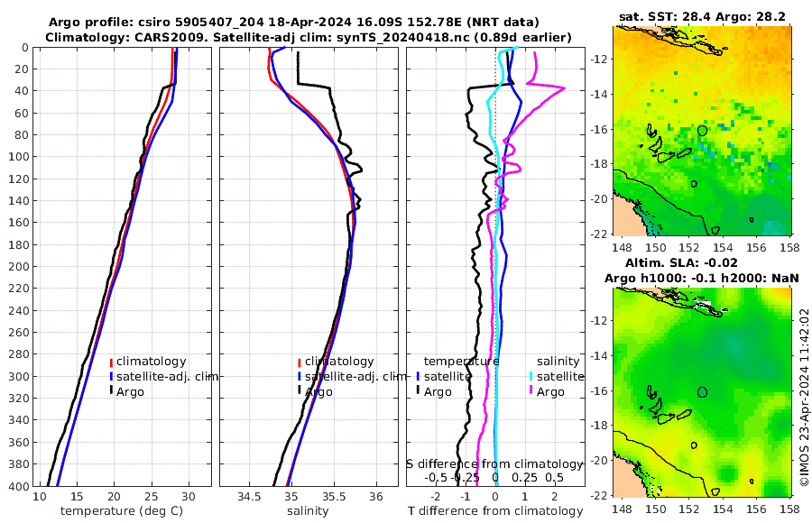Click the '-22' latitude tick on the SST map
Image resolution: width=812 pixels, height=523 pixels.
point(598,234)
